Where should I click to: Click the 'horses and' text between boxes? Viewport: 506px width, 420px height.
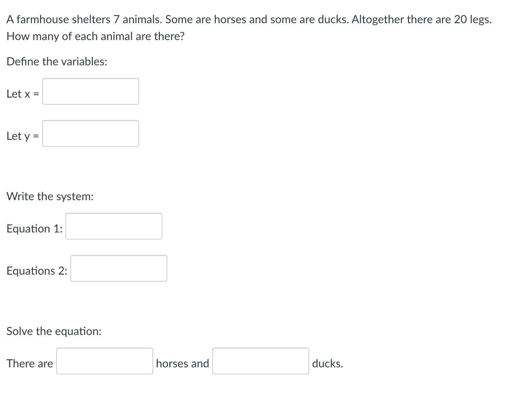(x=182, y=363)
